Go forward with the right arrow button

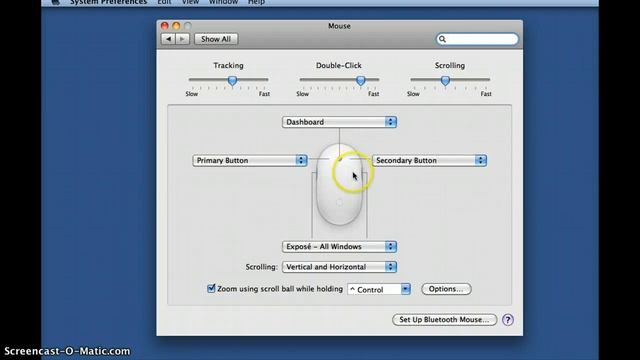tap(182, 39)
